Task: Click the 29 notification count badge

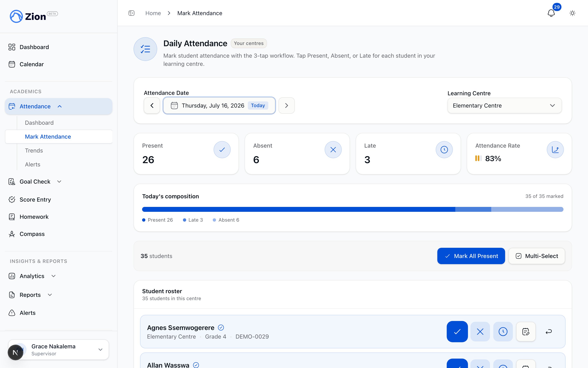Action: coord(557,7)
